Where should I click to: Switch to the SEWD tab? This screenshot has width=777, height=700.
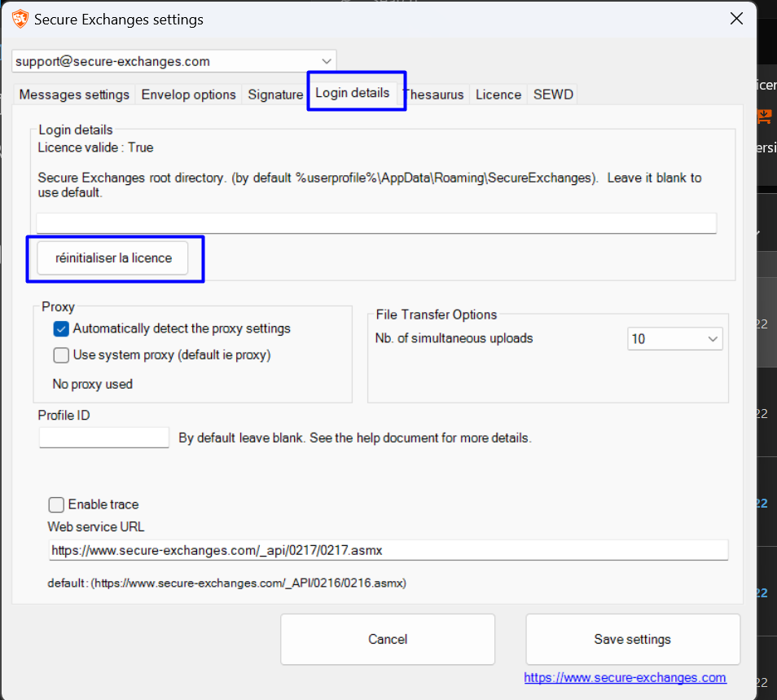[553, 95]
